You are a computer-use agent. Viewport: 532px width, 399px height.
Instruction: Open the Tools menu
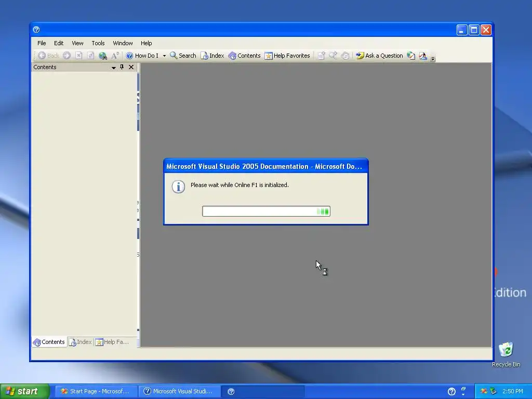98,43
